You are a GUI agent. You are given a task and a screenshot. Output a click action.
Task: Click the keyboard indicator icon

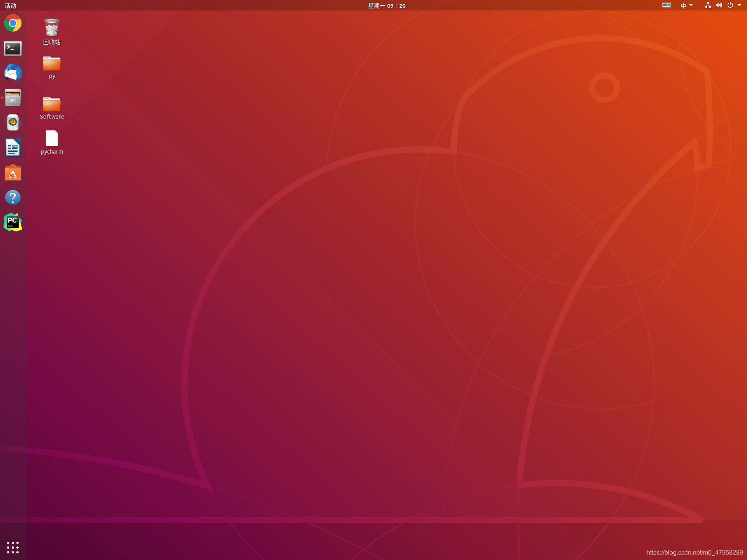click(x=666, y=5)
